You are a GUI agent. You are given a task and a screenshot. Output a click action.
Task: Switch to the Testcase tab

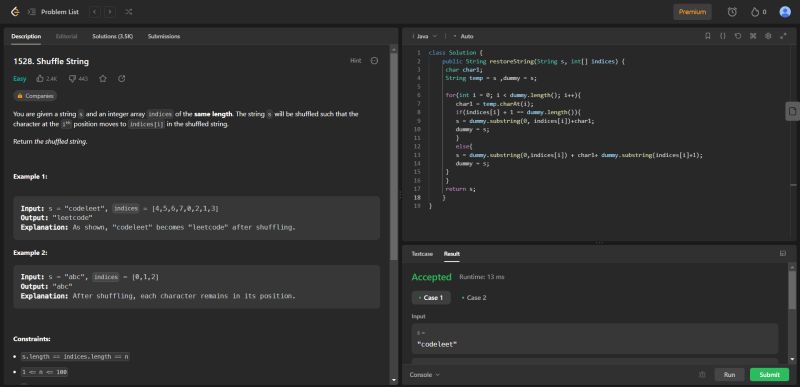[422, 253]
